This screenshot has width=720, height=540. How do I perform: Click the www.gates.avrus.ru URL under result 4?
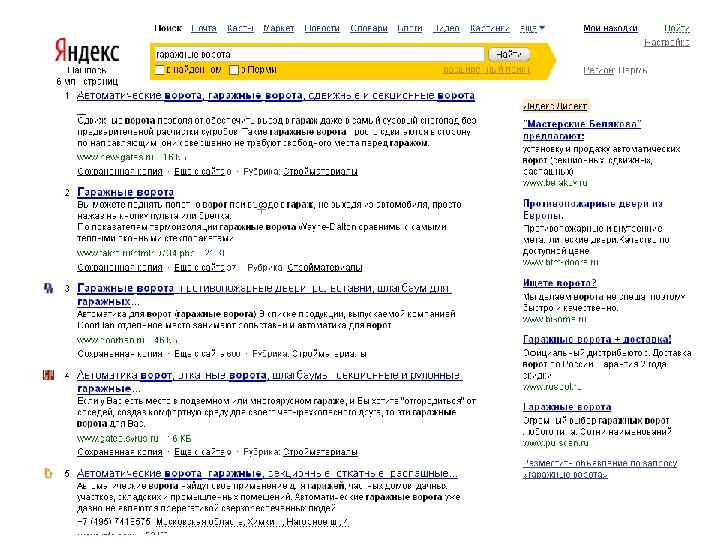(x=118, y=438)
